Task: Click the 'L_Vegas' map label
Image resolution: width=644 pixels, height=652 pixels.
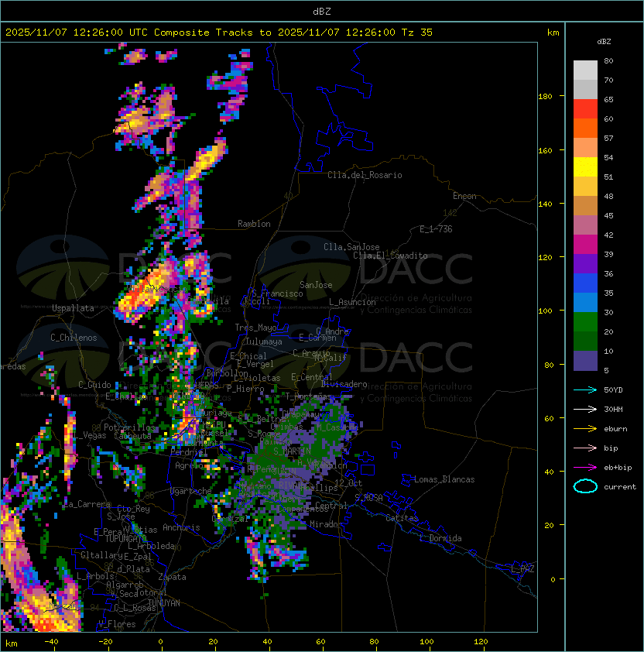Action: click(x=89, y=435)
